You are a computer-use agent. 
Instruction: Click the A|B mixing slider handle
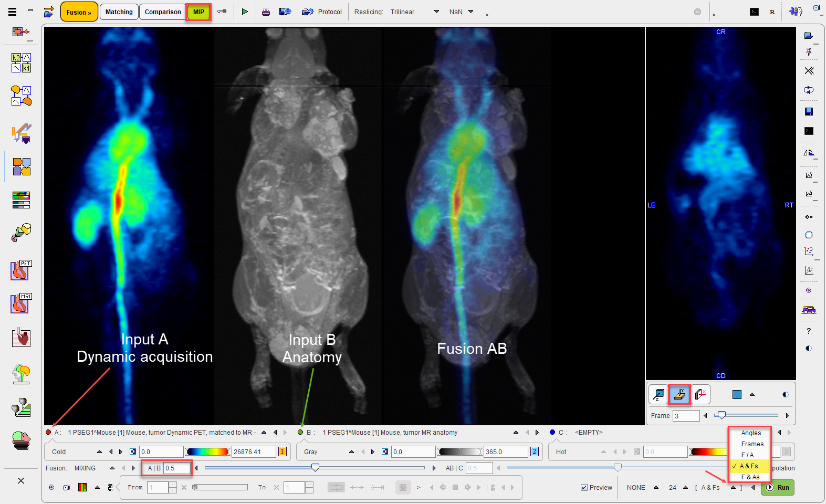[x=315, y=467]
